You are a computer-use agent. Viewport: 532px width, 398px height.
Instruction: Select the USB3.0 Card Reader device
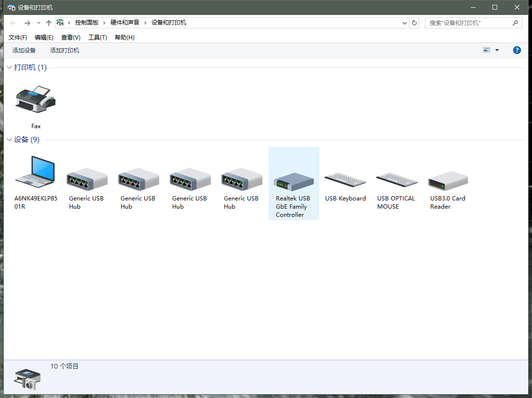tap(448, 181)
